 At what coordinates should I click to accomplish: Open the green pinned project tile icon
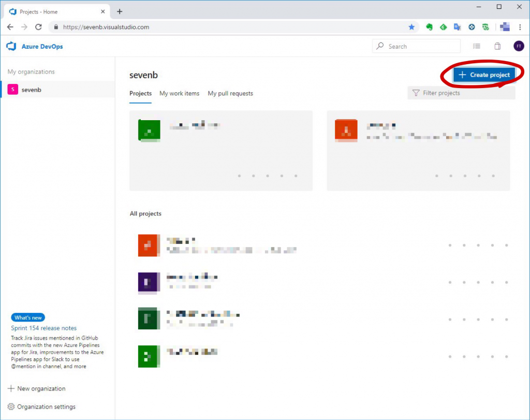tap(149, 130)
